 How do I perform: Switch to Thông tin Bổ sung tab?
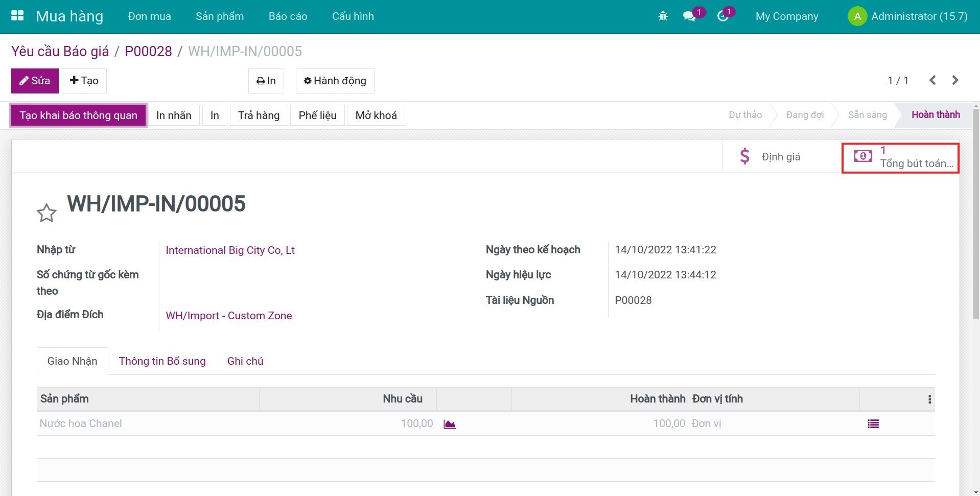point(162,361)
